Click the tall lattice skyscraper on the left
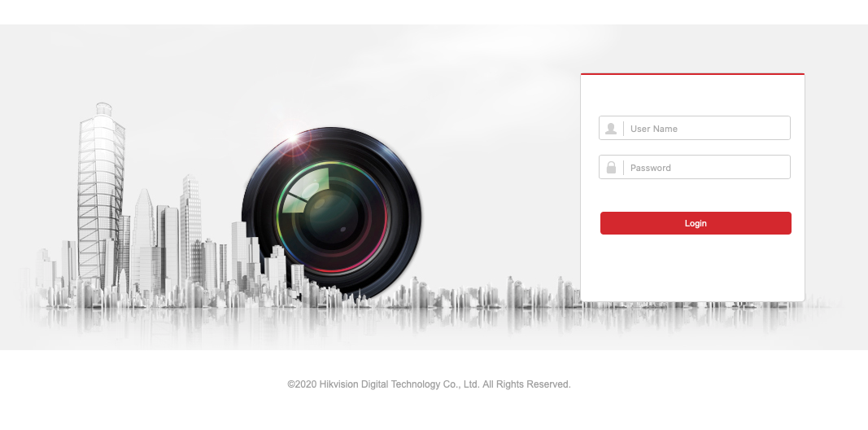Viewport: 868px width, 430px height. tap(101, 194)
